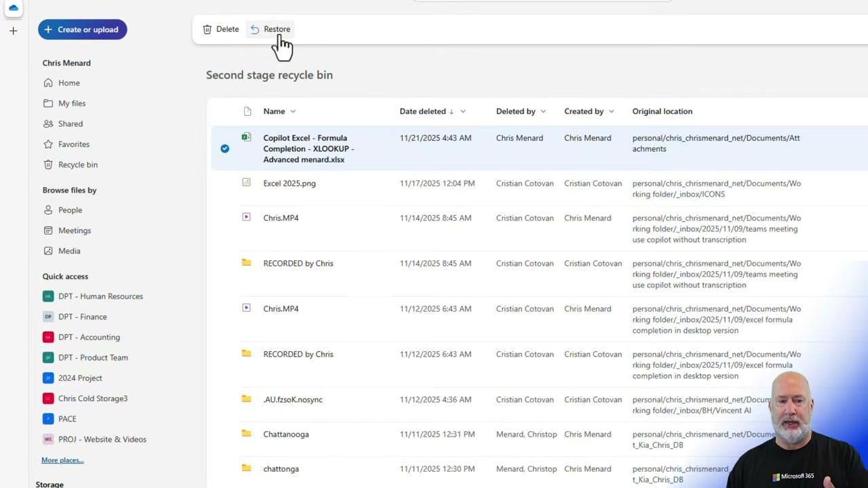This screenshot has height=488, width=868.
Task: Show More places in Quick access
Action: pyautogui.click(x=62, y=460)
